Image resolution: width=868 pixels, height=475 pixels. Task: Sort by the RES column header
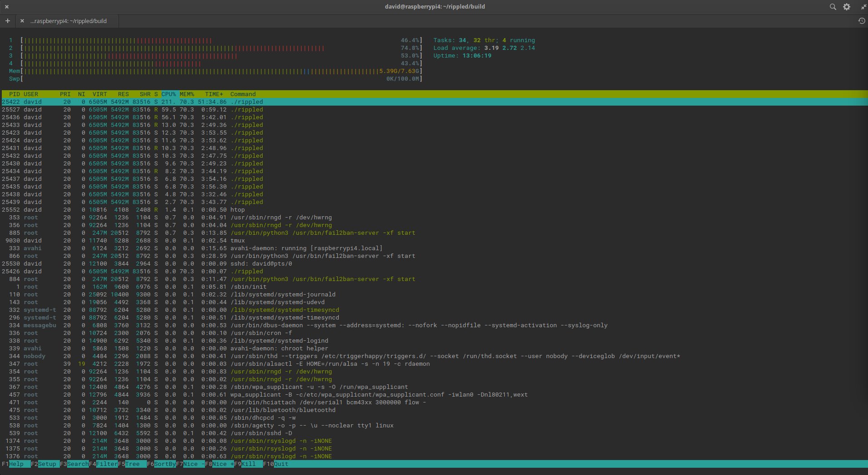(x=123, y=94)
